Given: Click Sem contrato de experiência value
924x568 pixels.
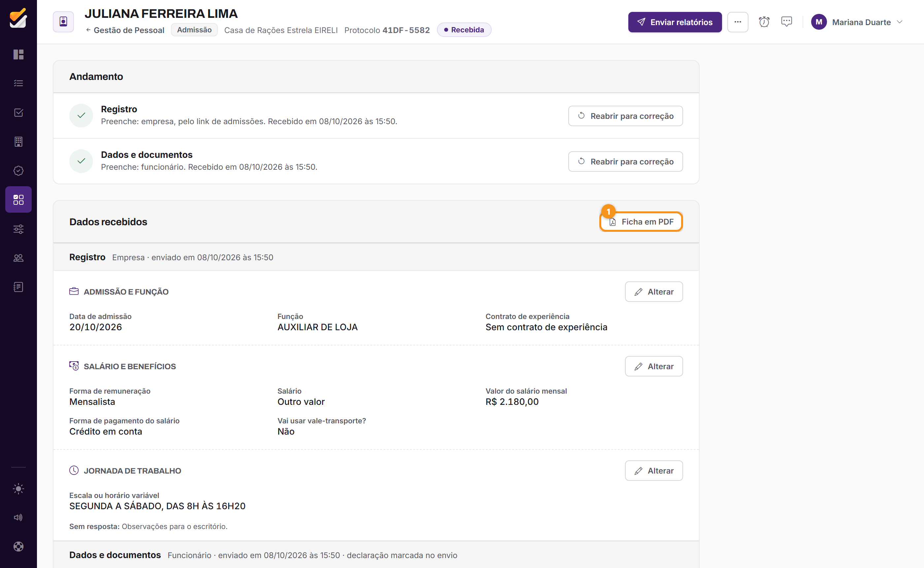Looking at the screenshot, I should 546,327.
